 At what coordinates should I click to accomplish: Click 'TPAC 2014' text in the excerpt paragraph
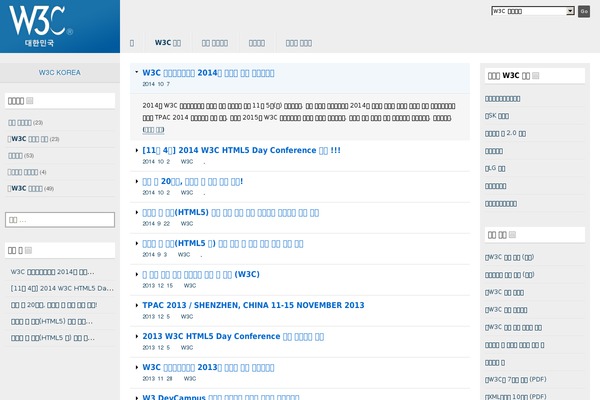point(172,118)
